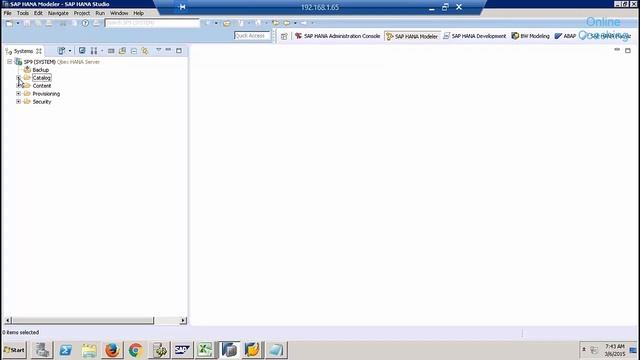Open the Windows Start menu
640x360 pixels.
[x=14, y=350]
